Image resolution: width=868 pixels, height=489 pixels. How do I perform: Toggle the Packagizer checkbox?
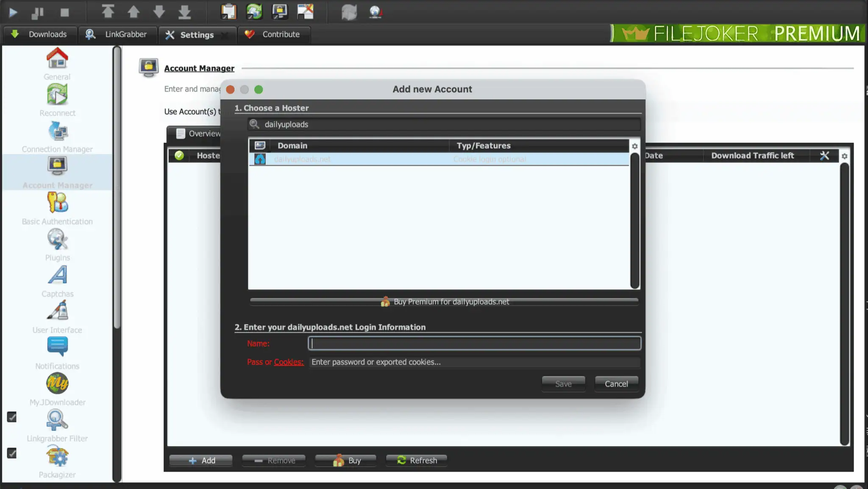click(12, 453)
